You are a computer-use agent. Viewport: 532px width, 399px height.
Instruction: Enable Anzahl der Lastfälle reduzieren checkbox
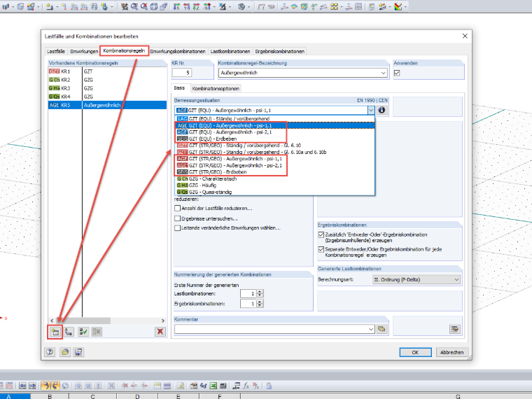177,209
